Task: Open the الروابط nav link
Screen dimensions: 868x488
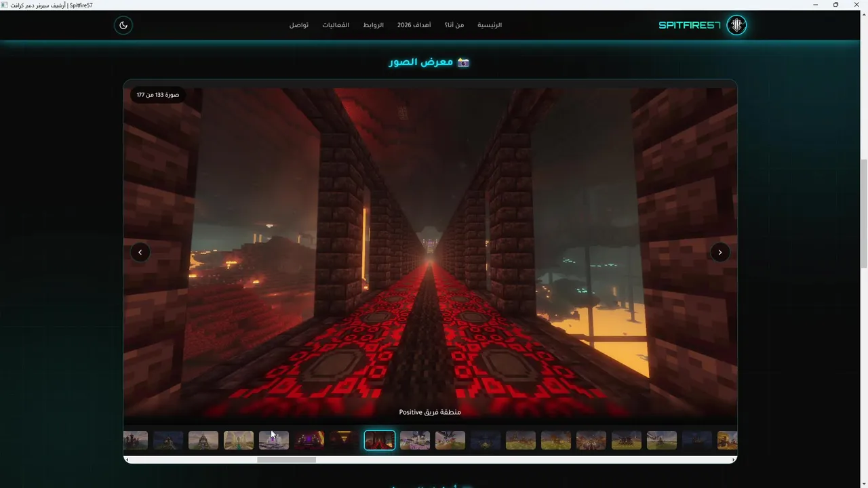Action: pyautogui.click(x=373, y=25)
